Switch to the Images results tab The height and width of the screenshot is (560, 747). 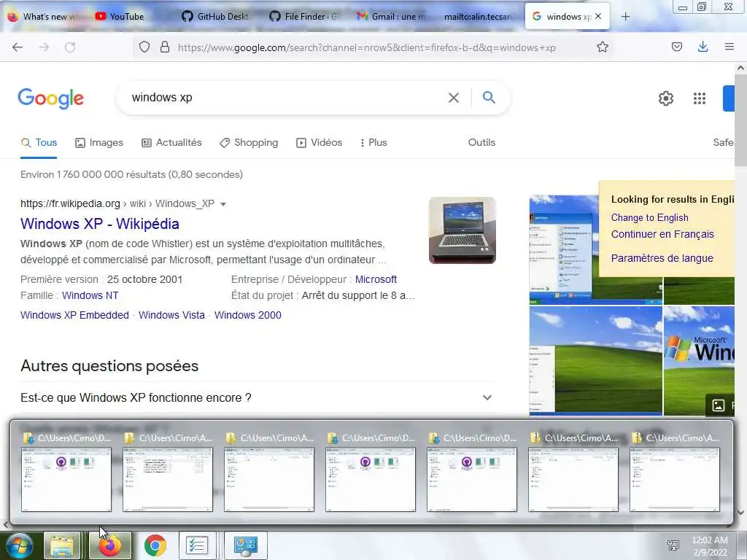pyautogui.click(x=99, y=142)
